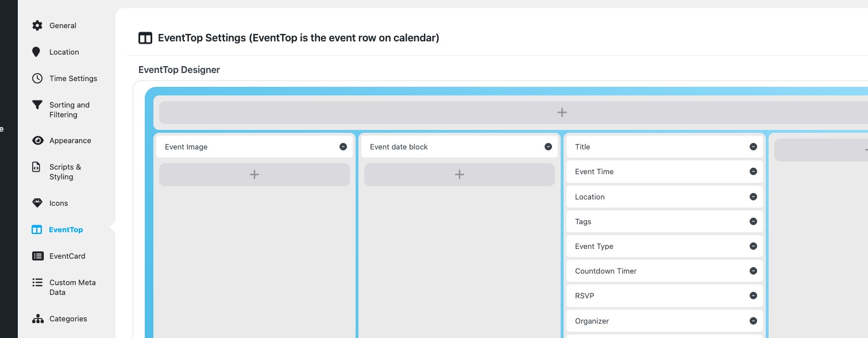This screenshot has height=338, width=868.
Task: Open the EventCard settings tab
Action: (67, 256)
